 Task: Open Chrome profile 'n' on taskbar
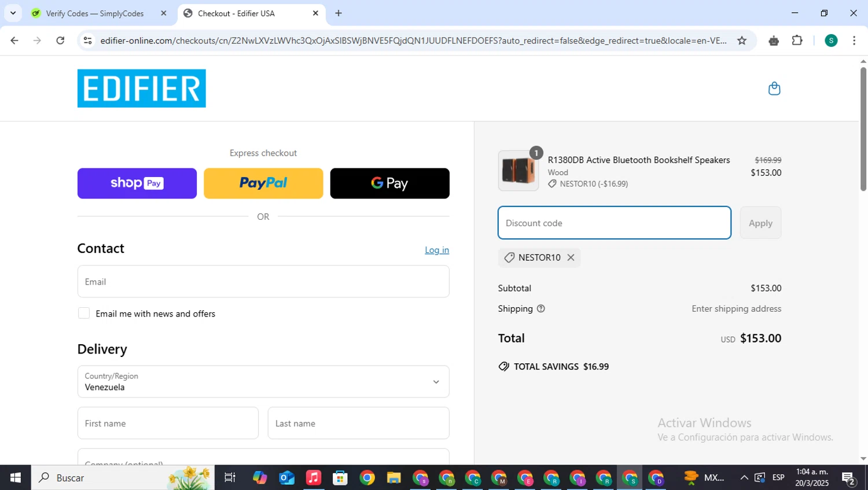pyautogui.click(x=447, y=478)
